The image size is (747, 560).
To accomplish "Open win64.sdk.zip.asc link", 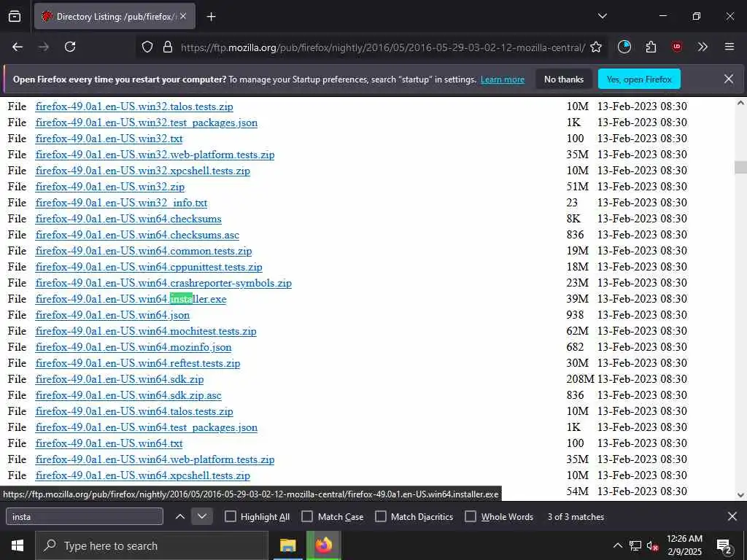I will (128, 395).
